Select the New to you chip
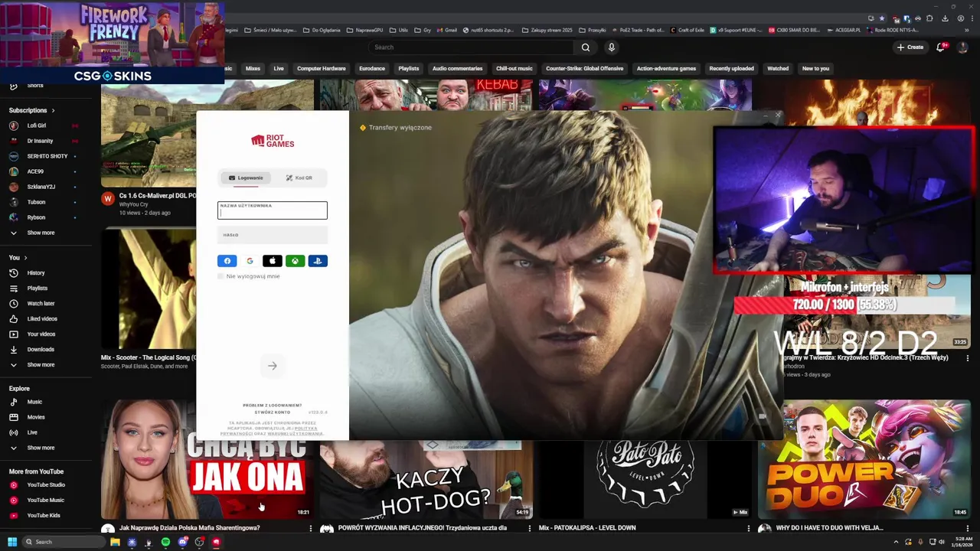 click(815, 69)
